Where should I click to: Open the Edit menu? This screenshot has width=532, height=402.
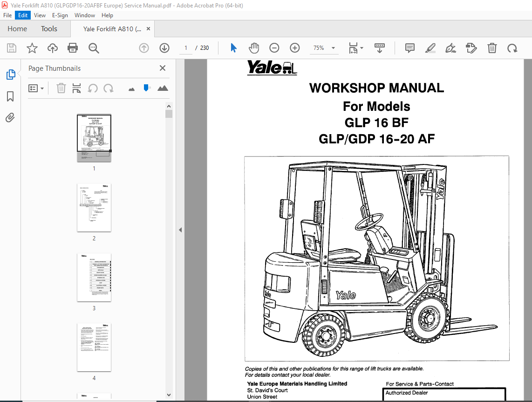click(x=23, y=15)
